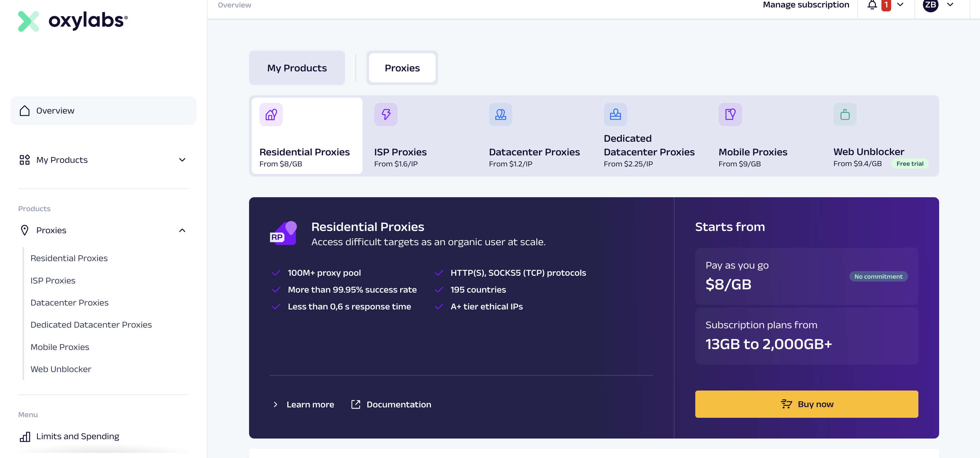Select the ISP Proxies product card

(x=422, y=136)
